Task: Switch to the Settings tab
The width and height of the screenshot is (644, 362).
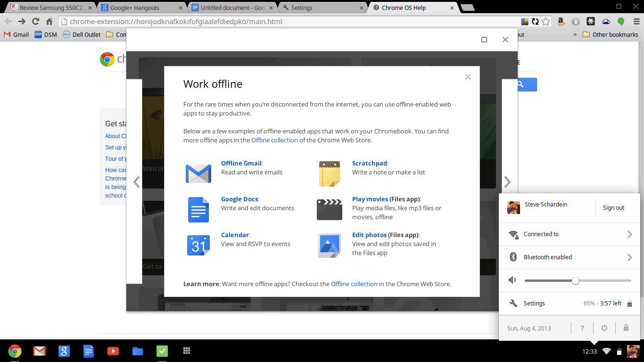Action: coord(323,8)
